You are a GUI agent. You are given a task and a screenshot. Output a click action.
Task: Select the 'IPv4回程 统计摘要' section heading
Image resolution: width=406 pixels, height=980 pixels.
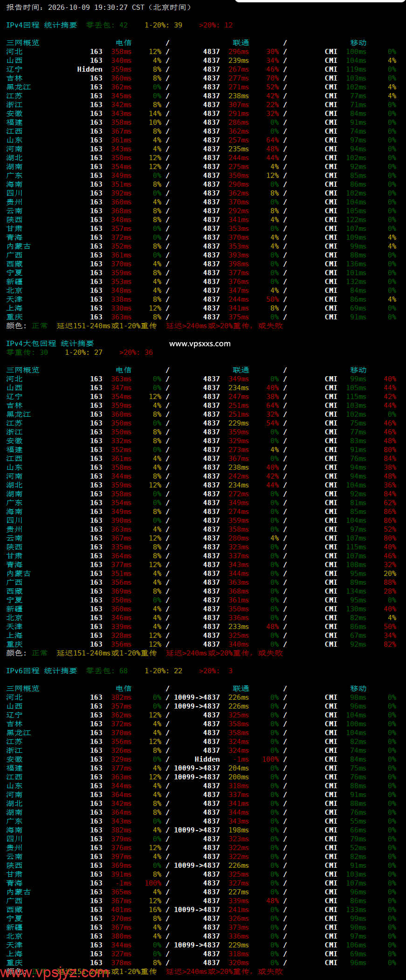[x=41, y=25]
